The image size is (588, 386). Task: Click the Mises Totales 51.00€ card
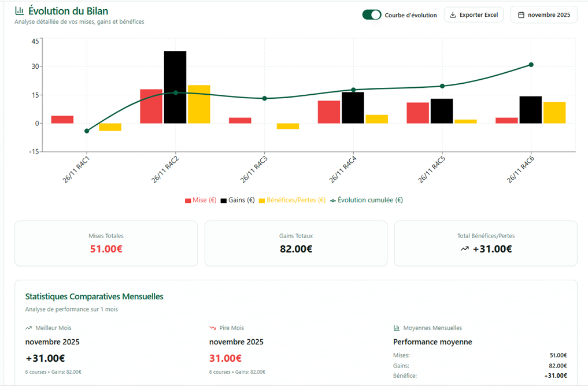coord(106,243)
